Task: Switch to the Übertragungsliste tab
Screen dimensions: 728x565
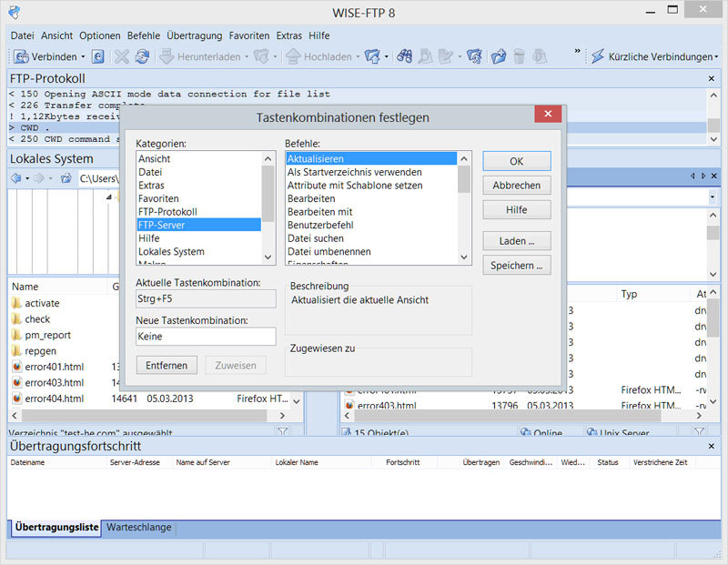Action: tap(56, 528)
